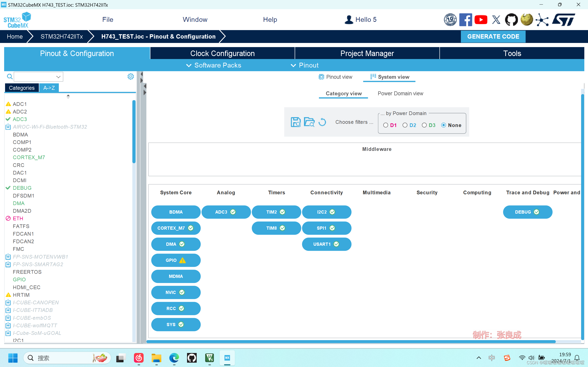
Task: Click the Windows taskbar search field
Action: 67,358
